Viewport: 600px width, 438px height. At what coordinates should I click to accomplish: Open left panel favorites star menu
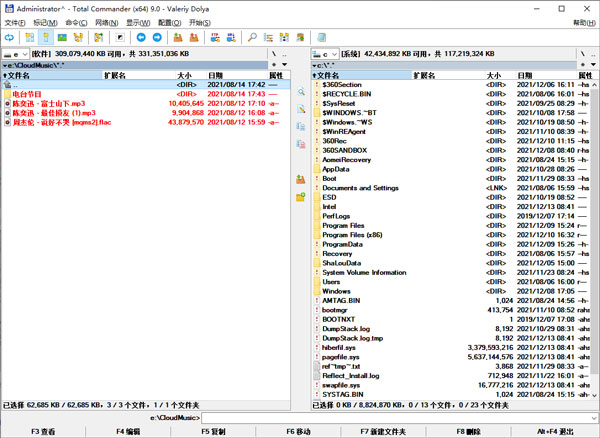274,65
